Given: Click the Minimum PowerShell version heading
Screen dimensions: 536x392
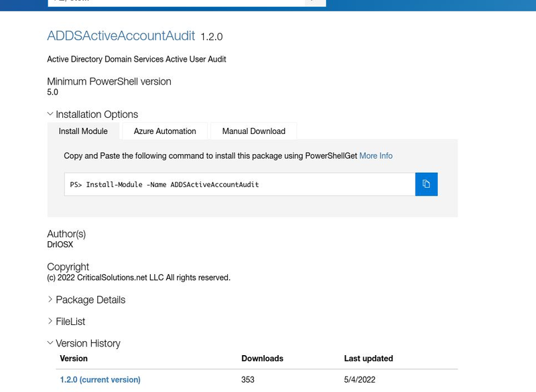Looking at the screenshot, I should tap(109, 82).
